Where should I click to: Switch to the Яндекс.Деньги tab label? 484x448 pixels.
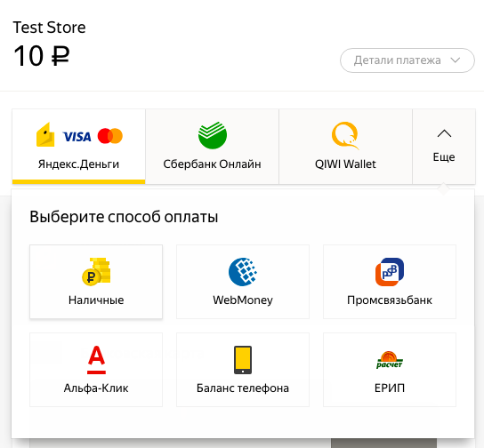pos(78,164)
